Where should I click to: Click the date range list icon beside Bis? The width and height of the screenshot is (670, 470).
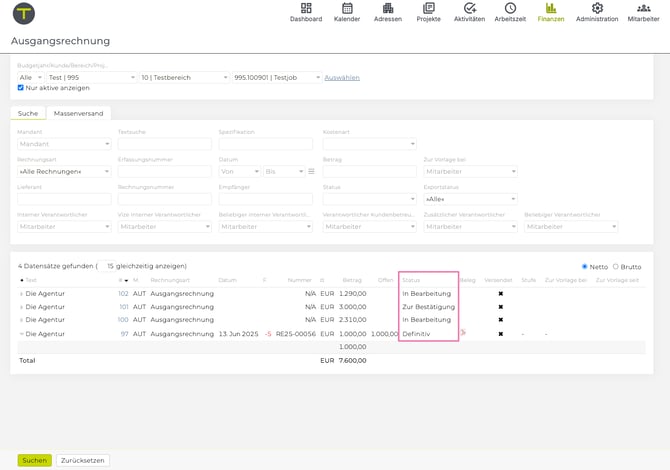pos(311,172)
